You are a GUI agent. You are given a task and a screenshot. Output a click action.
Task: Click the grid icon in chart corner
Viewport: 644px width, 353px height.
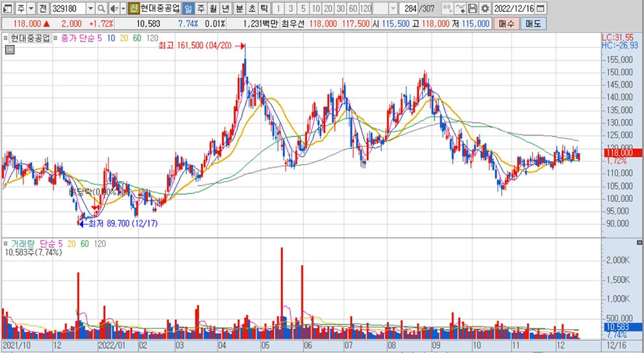click(x=10, y=50)
